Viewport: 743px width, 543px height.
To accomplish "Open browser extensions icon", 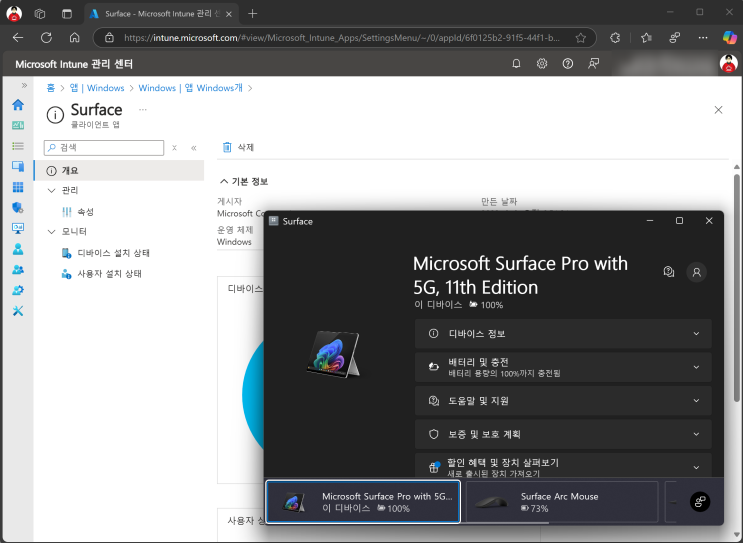I will pyautogui.click(x=615, y=37).
